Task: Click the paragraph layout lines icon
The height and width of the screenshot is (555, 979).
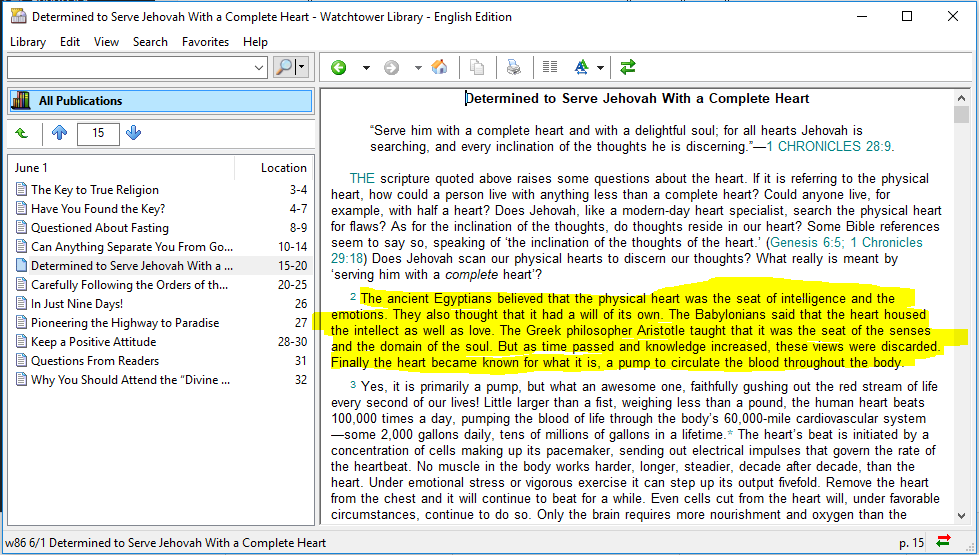Action: (x=549, y=68)
